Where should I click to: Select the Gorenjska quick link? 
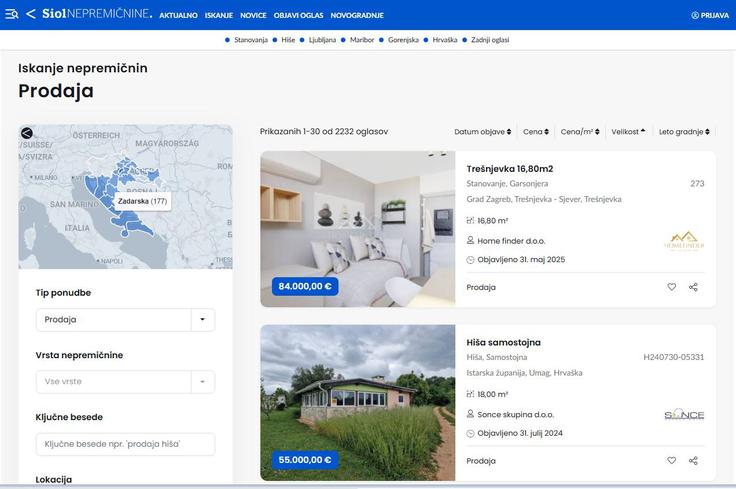coord(403,40)
